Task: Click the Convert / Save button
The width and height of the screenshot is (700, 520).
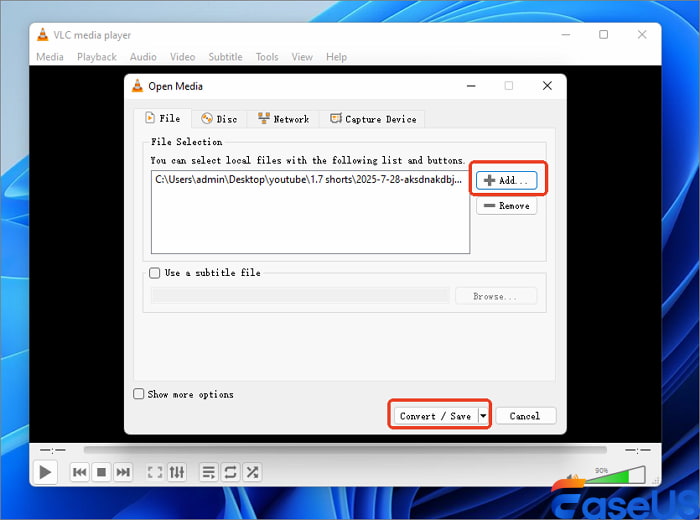Action: click(435, 416)
